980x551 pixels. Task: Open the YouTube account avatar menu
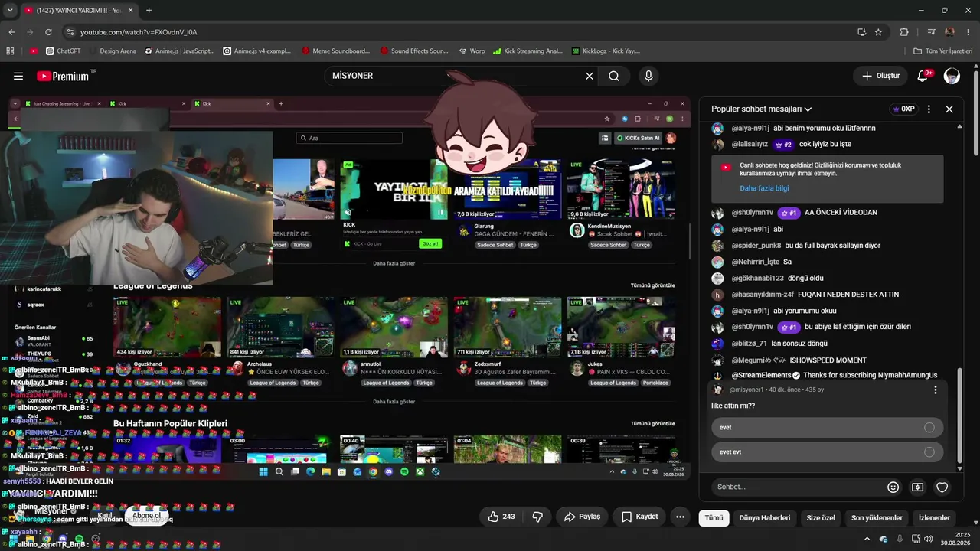coord(952,76)
